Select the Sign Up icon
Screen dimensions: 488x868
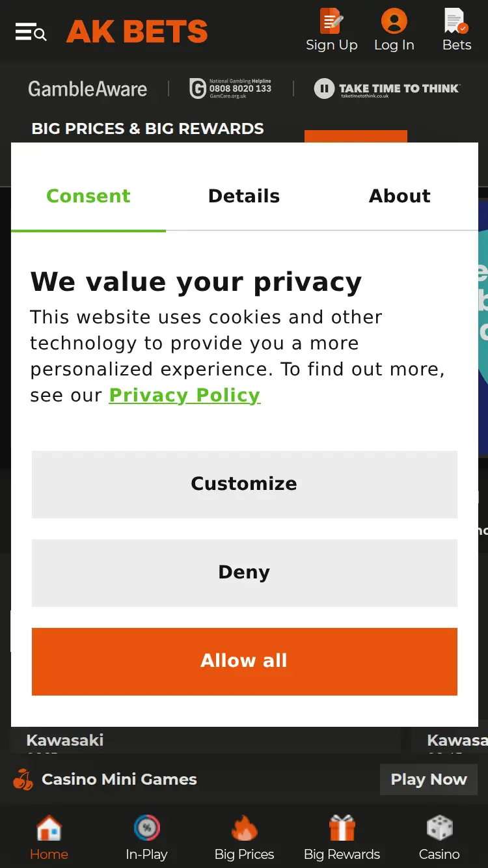tap(332, 20)
